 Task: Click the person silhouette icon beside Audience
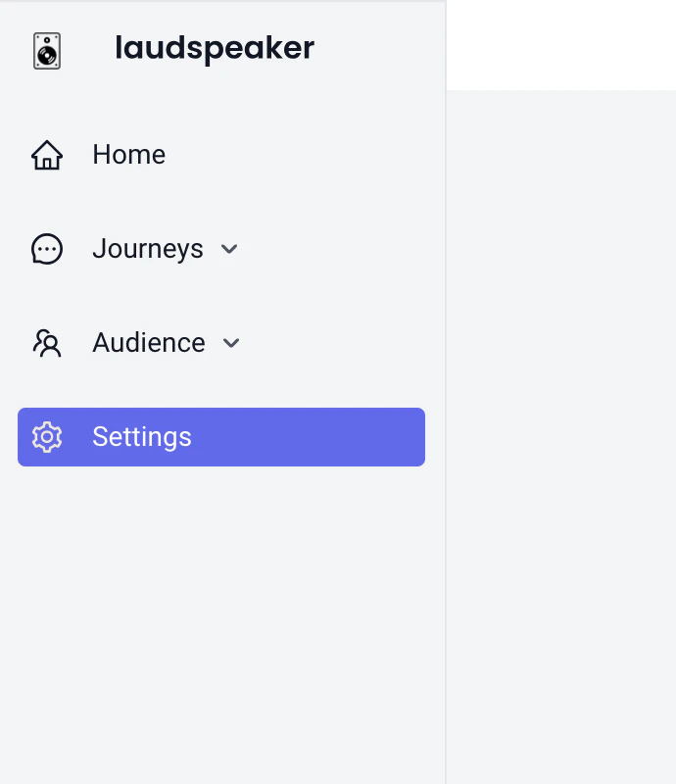tap(45, 343)
